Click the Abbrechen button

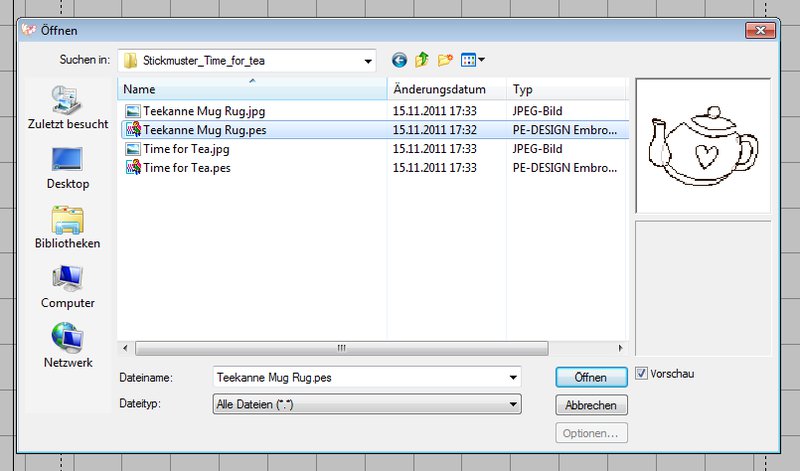(x=591, y=405)
